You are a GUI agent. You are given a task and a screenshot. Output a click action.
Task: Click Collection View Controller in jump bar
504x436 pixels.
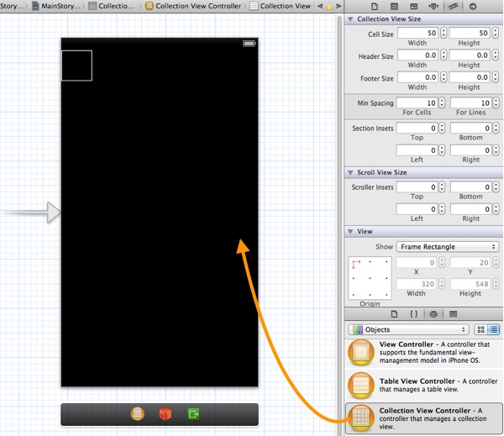click(x=194, y=6)
